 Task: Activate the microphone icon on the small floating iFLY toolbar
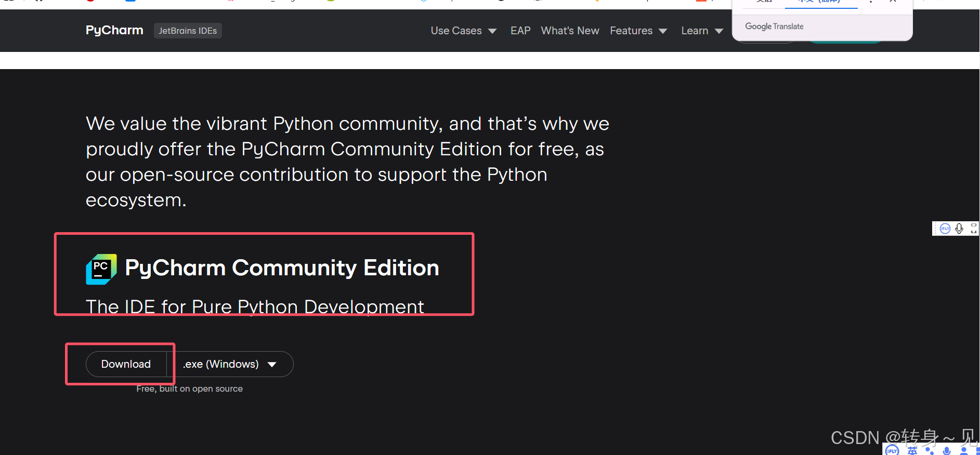tap(959, 229)
